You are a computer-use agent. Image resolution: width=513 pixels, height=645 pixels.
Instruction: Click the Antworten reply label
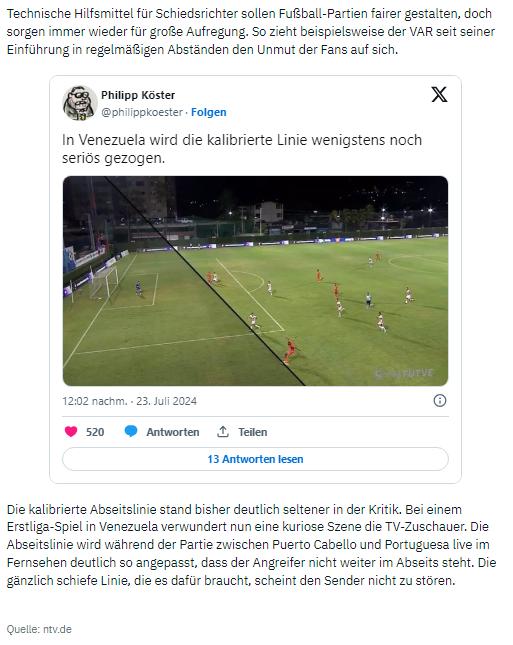point(173,432)
